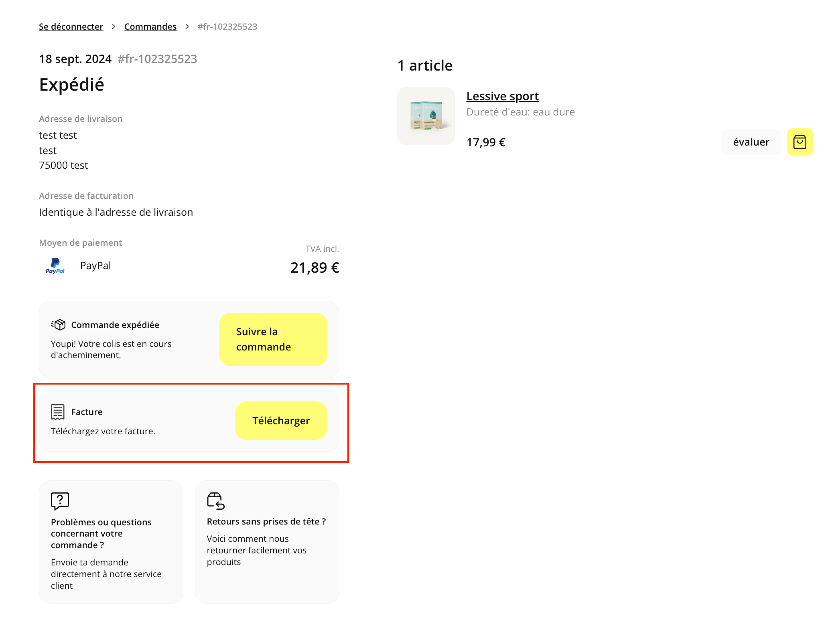
Task: Open the order problems or questions card
Action: pos(111,542)
